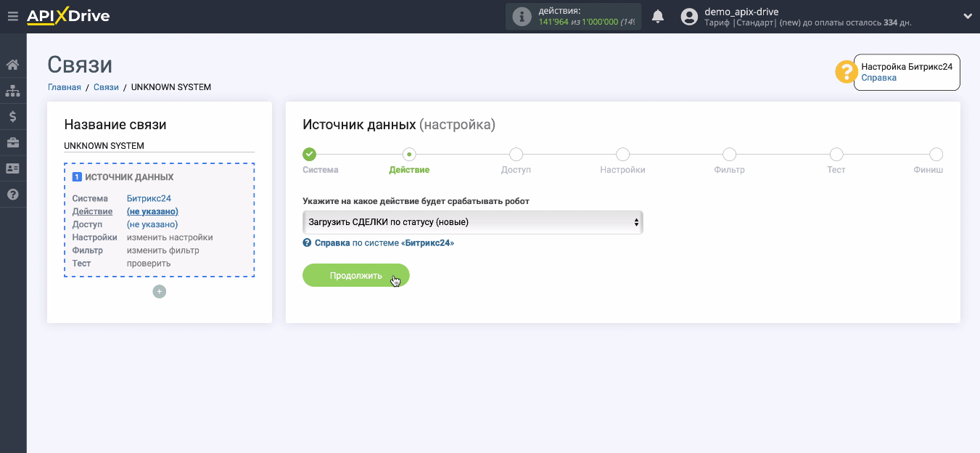The image size is (980, 453).
Task: Open the notifications bell
Action: 658,16
